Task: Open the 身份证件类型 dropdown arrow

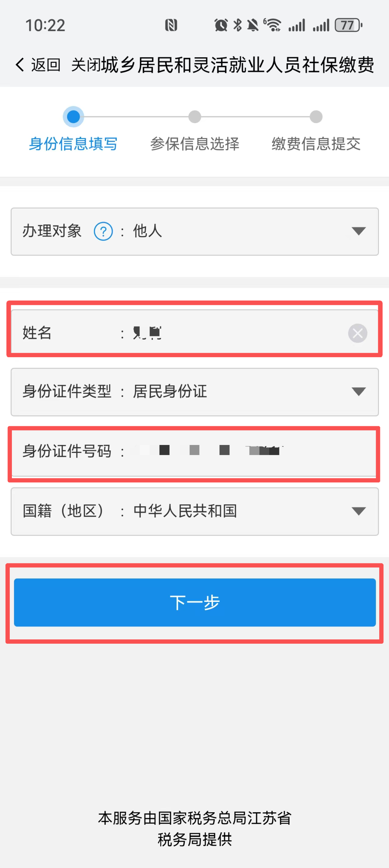Action: [x=359, y=392]
